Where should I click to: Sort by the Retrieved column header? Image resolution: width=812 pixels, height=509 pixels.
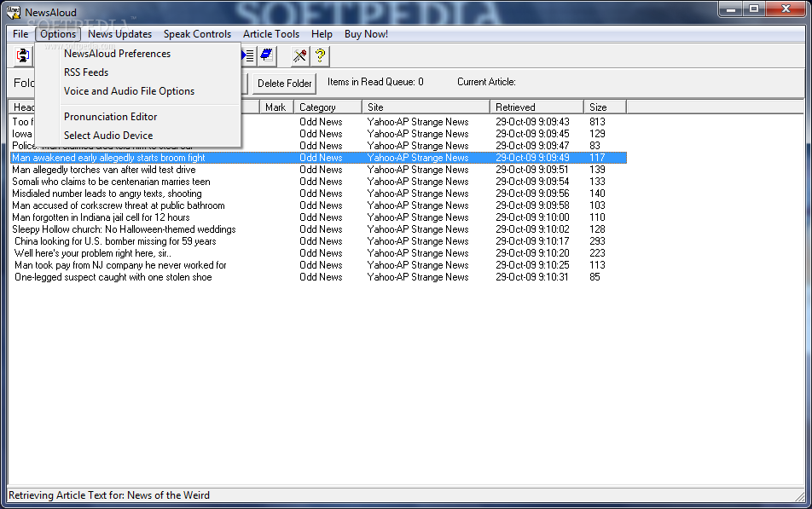click(x=536, y=107)
